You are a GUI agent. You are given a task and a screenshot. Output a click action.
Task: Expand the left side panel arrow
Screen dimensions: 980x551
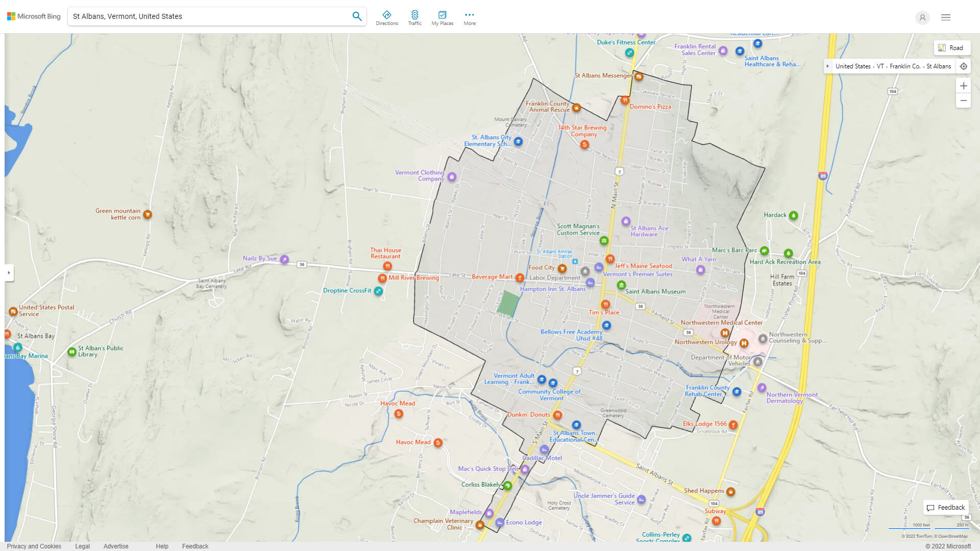tap(10, 273)
